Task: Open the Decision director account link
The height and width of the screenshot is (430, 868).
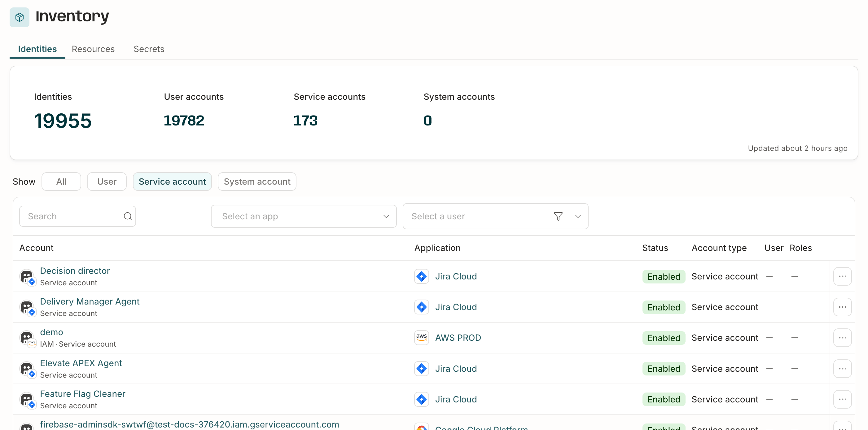Action: coord(75,270)
